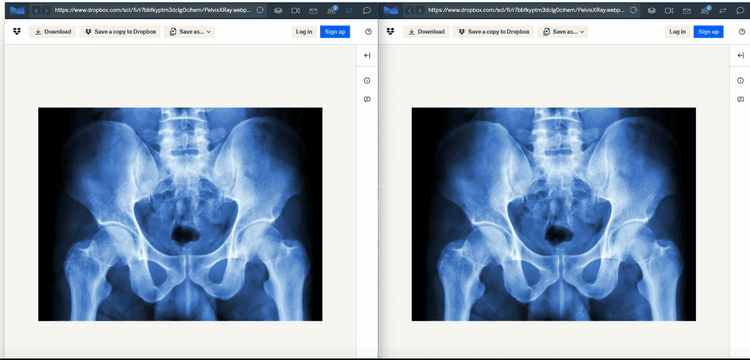Click the app logo in left window toolbar
Image resolution: width=750 pixels, height=360 pixels.
point(17,10)
